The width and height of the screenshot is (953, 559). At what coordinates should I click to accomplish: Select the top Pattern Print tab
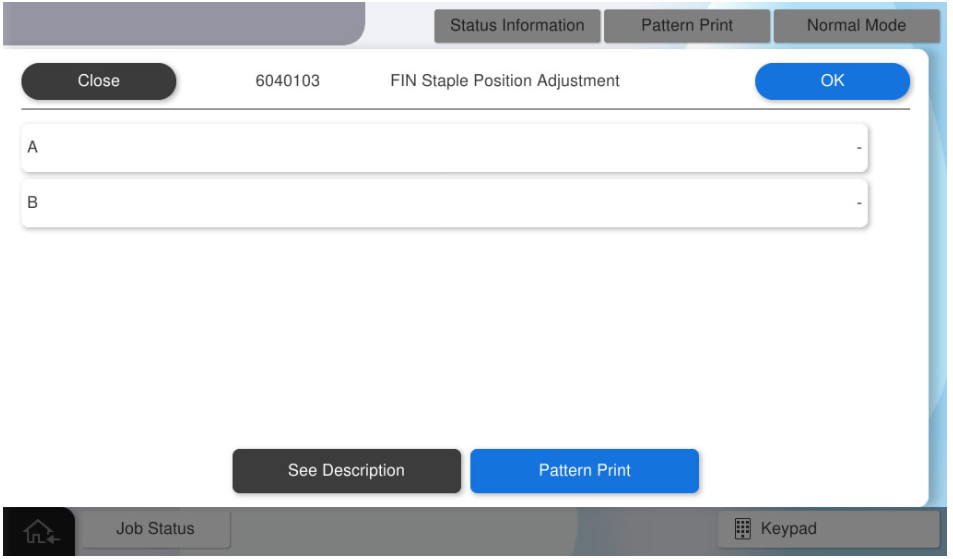687,26
